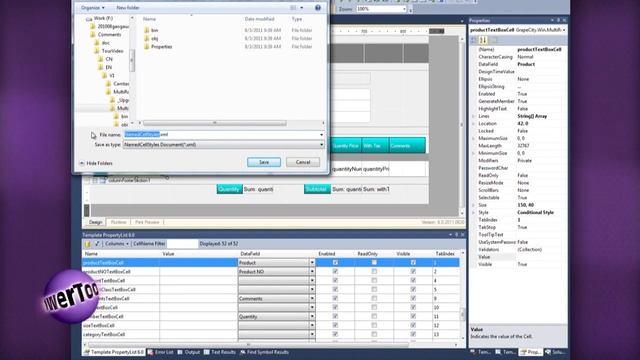Open the productTextBoxCell object selector dropdown

pos(564,30)
